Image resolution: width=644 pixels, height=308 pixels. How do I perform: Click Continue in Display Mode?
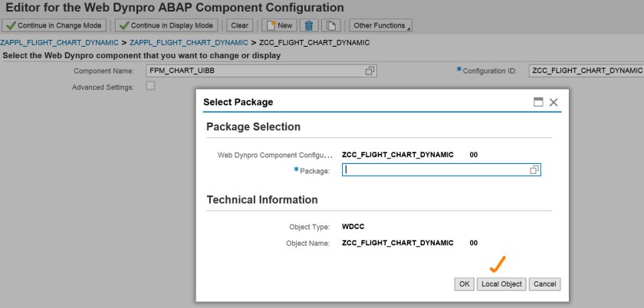[167, 25]
